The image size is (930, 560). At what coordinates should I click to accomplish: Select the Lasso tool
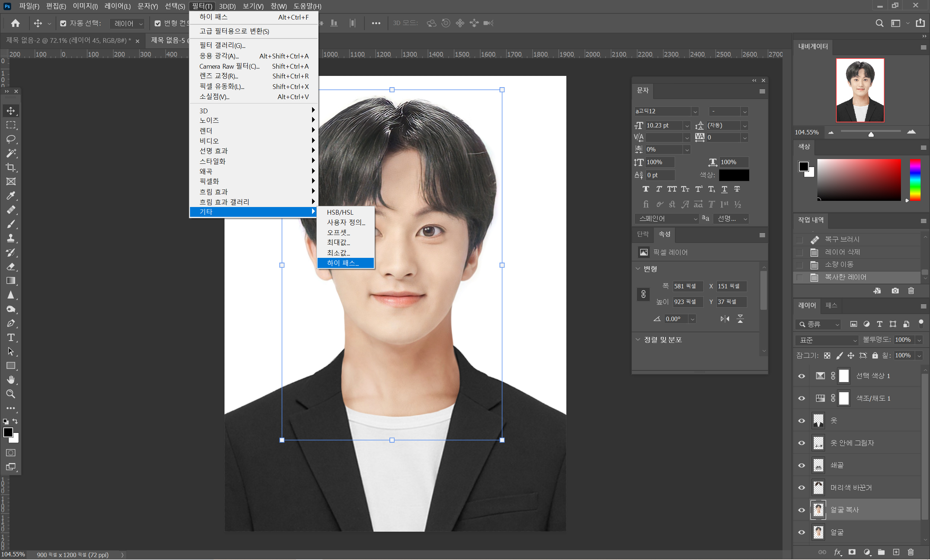11,139
